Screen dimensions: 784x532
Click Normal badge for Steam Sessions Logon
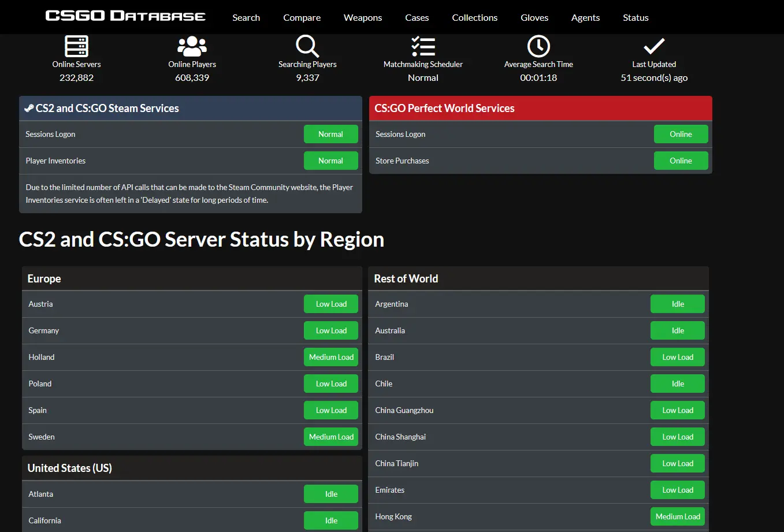coord(331,134)
